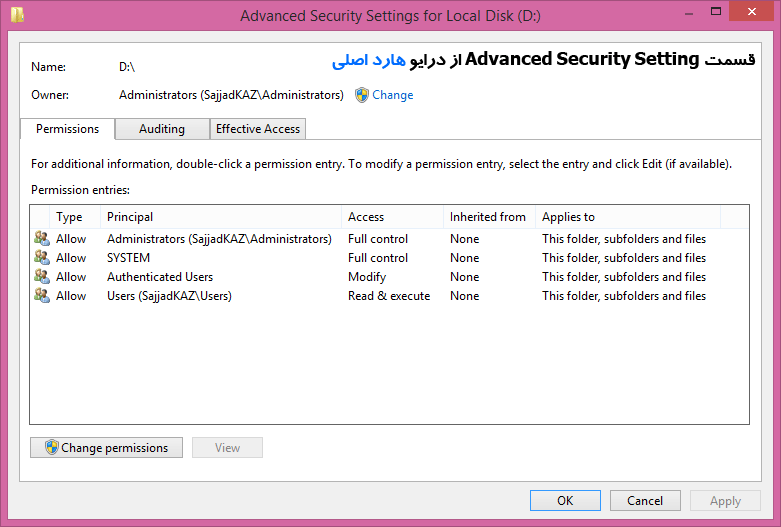Click the folder icon in title bar
This screenshot has width=781, height=527.
click(17, 14)
